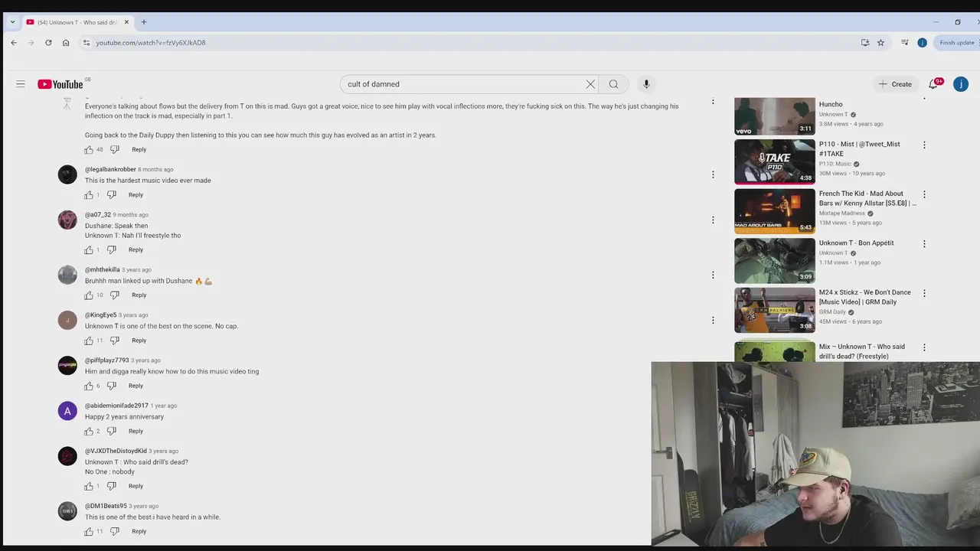
Task: Click the magnifier search button
Action: (613, 84)
